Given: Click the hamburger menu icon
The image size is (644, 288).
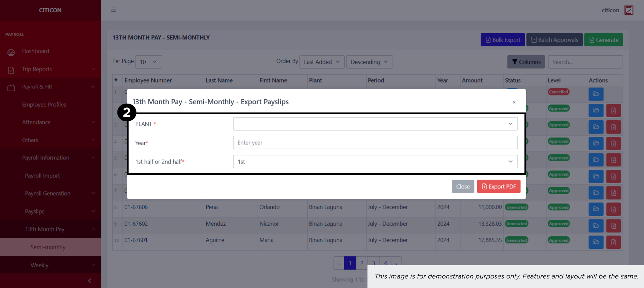Looking at the screenshot, I should pyautogui.click(x=113, y=10).
